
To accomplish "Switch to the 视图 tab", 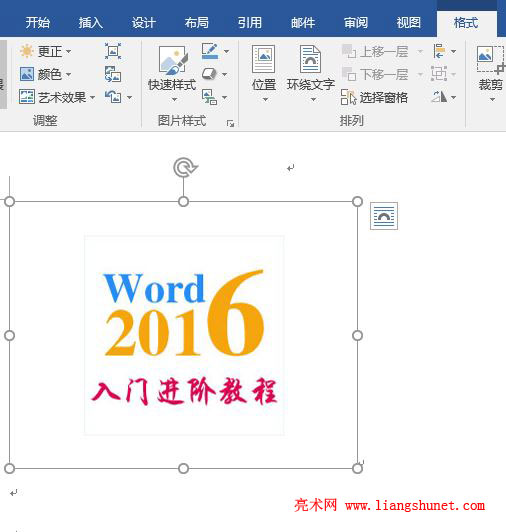I will [409, 23].
